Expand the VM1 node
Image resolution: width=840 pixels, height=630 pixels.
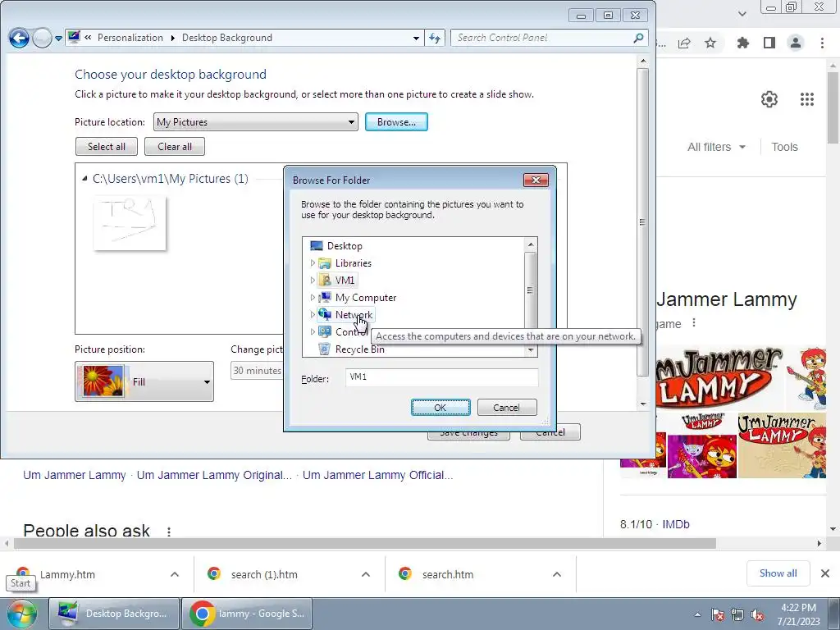pos(313,281)
